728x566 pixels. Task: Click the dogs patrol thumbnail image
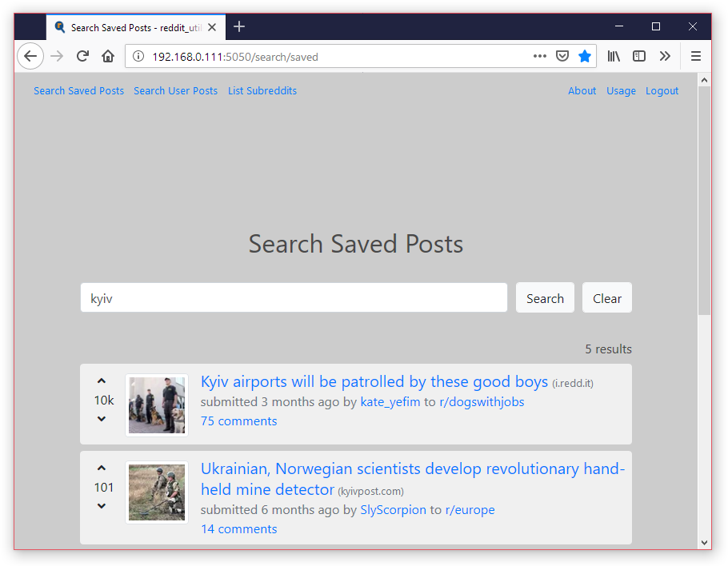(x=157, y=405)
